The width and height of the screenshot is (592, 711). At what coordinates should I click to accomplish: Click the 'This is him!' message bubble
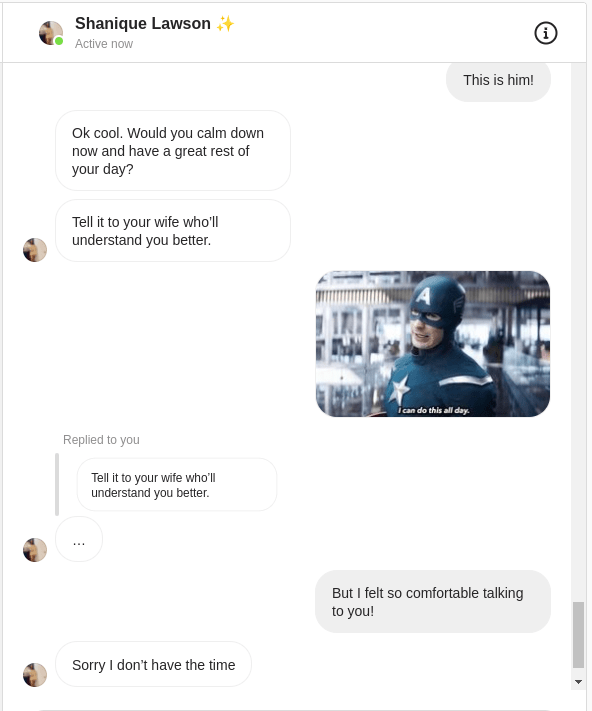[x=498, y=80]
